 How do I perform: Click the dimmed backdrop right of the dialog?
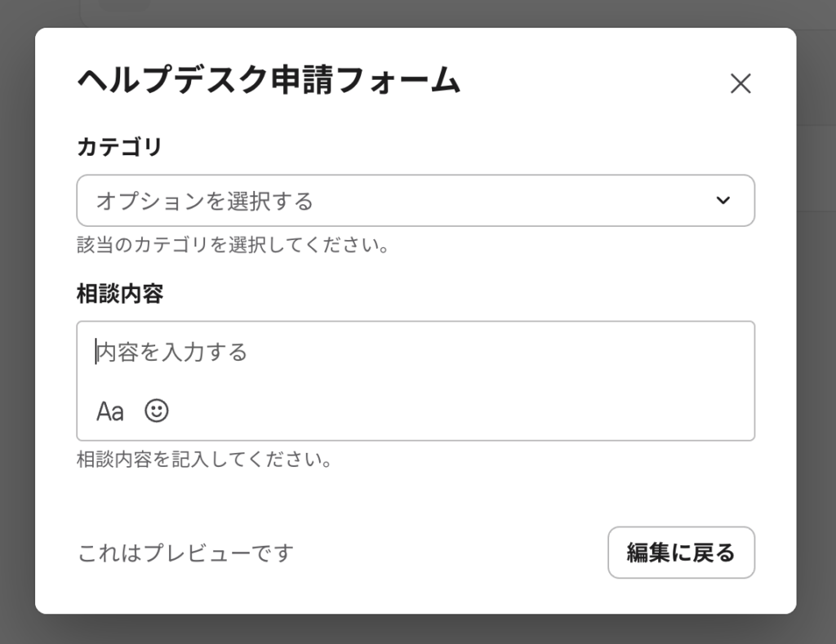coord(816,326)
